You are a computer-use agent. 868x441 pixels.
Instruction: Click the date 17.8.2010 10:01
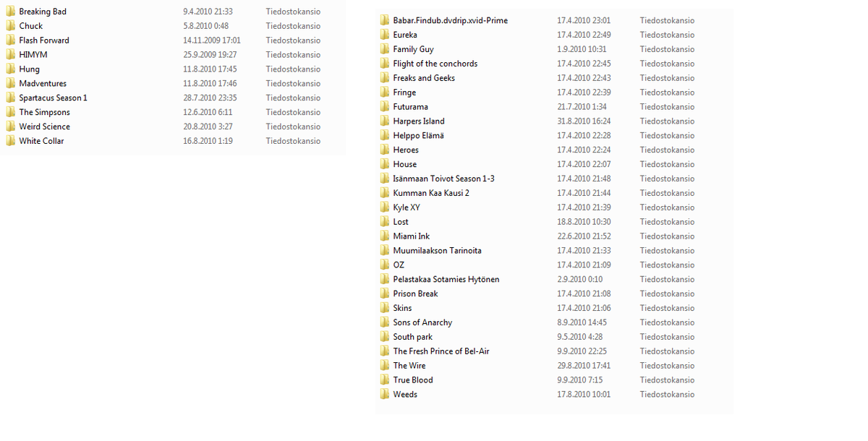(x=584, y=395)
